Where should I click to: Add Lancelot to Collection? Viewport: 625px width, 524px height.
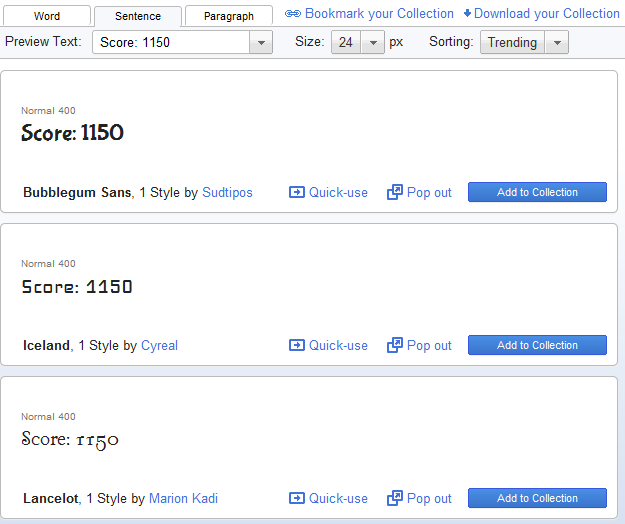tap(537, 498)
